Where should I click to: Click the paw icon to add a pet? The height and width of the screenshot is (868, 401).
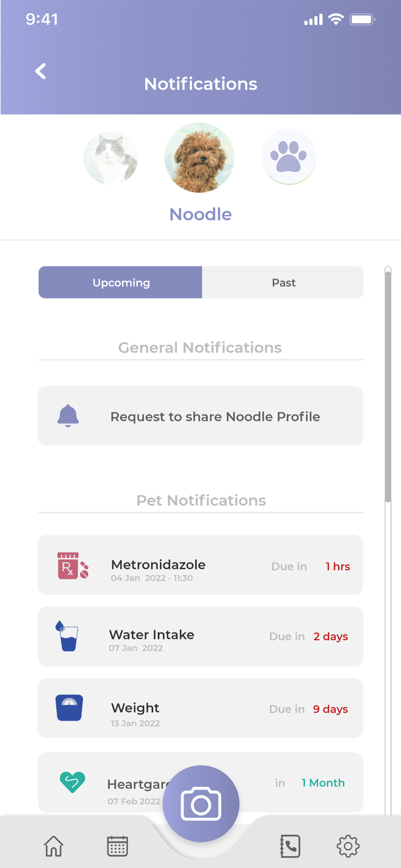(289, 157)
